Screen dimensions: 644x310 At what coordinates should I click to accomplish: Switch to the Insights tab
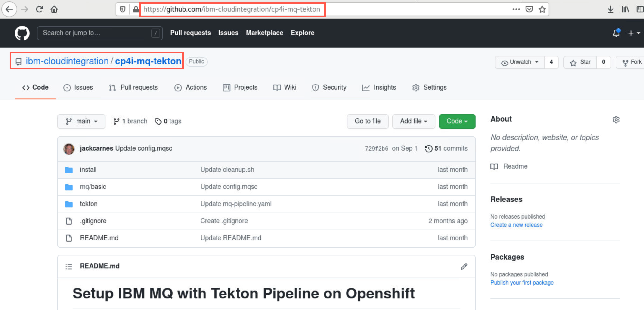pyautogui.click(x=379, y=87)
